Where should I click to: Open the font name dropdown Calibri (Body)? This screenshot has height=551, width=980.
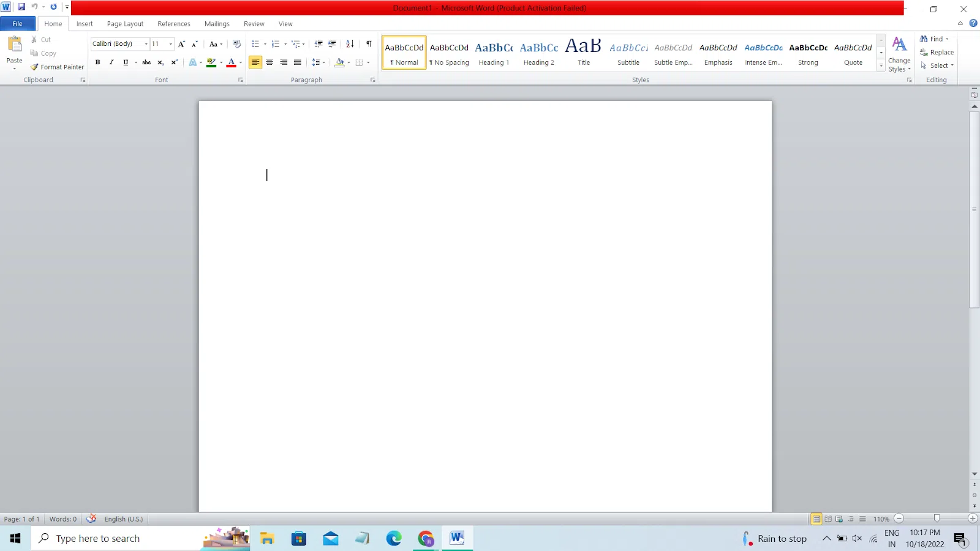click(x=146, y=44)
